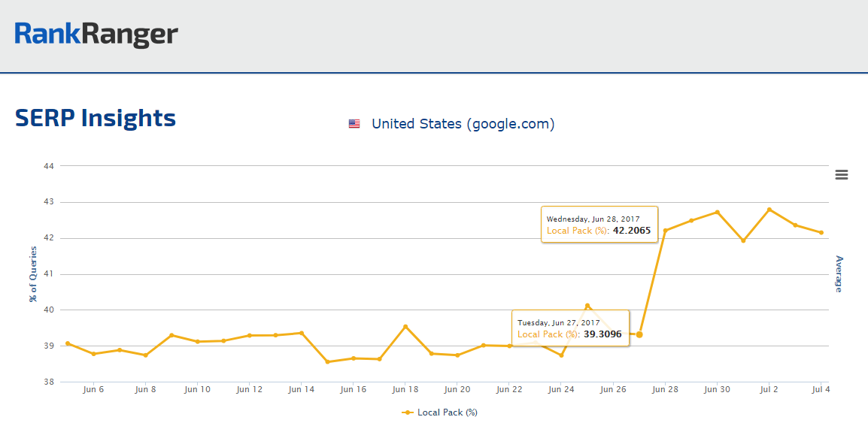This screenshot has height=432, width=868.
Task: Click the Jun 25 data point
Action: (587, 306)
